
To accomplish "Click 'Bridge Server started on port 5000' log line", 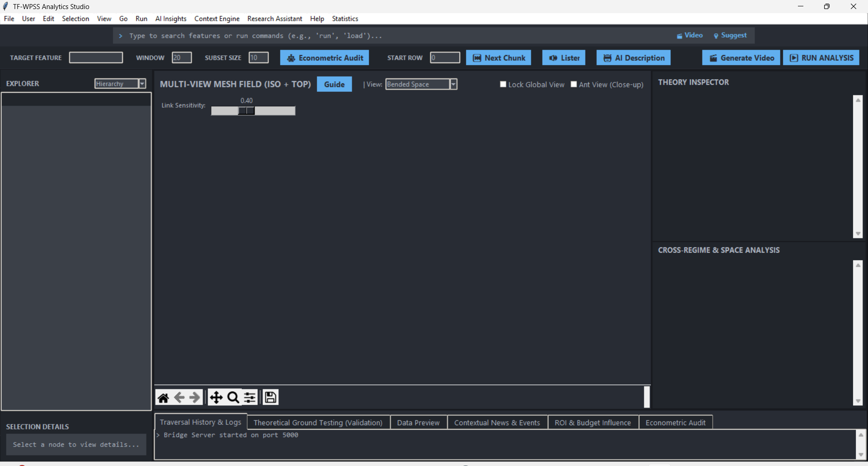I will (x=231, y=435).
